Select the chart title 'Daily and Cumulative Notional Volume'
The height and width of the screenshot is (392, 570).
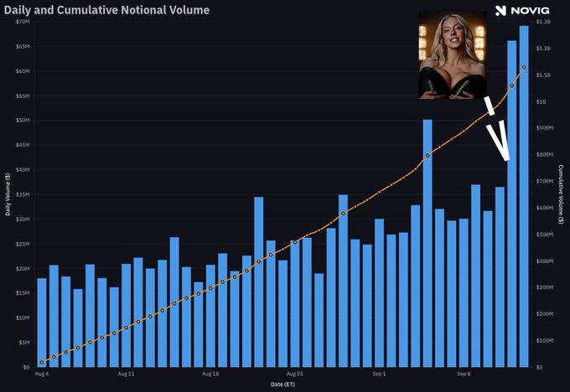point(106,10)
